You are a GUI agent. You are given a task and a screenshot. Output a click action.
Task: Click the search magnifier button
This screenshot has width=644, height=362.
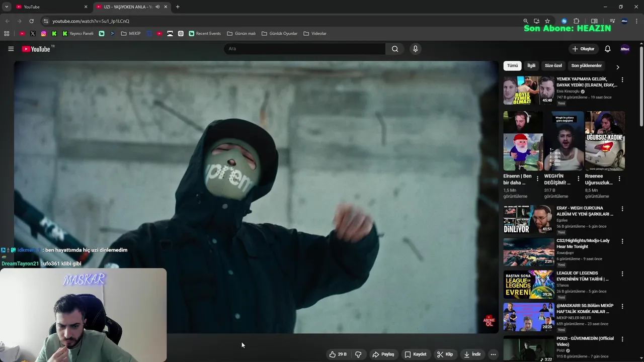(x=395, y=49)
